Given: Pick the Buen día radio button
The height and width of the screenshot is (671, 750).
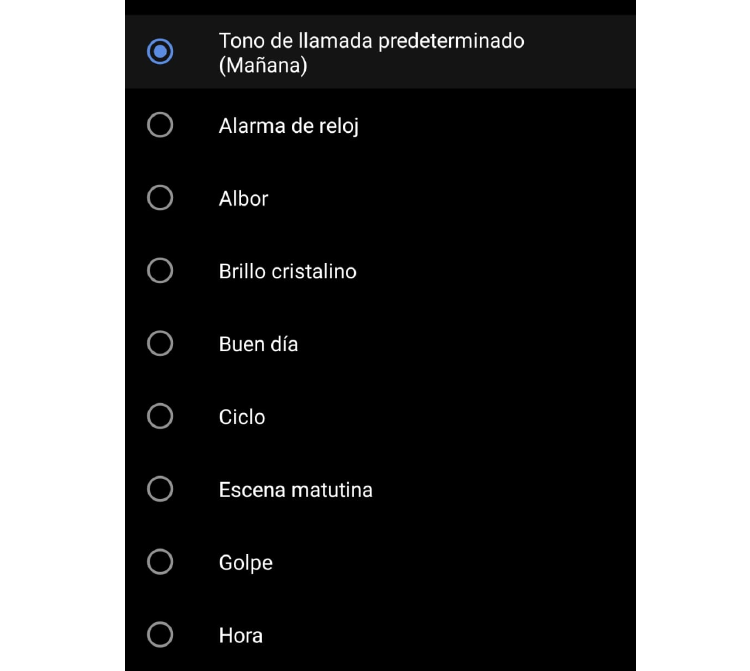Looking at the screenshot, I should point(160,344).
